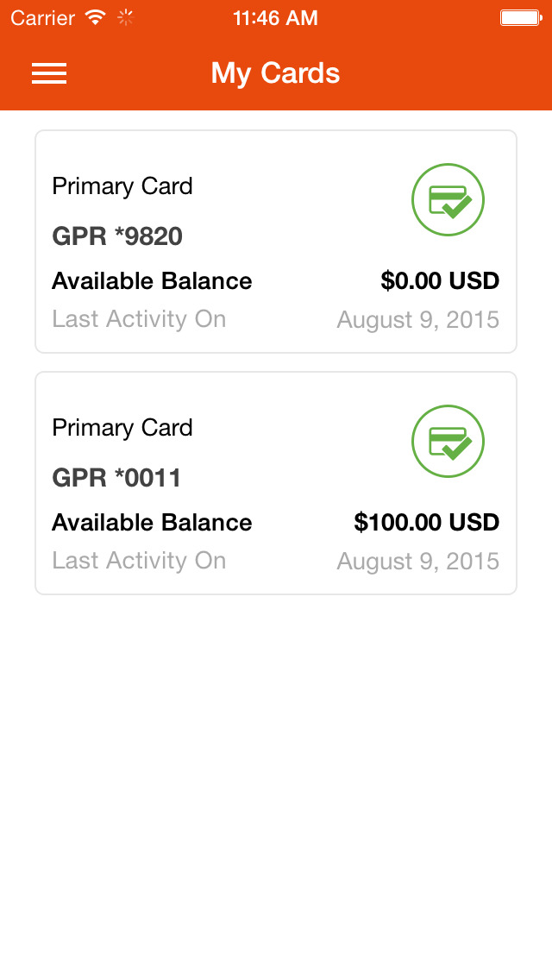Viewport: 552px width, 980px height.
Task: Open the hamburger menu
Action: click(49, 74)
